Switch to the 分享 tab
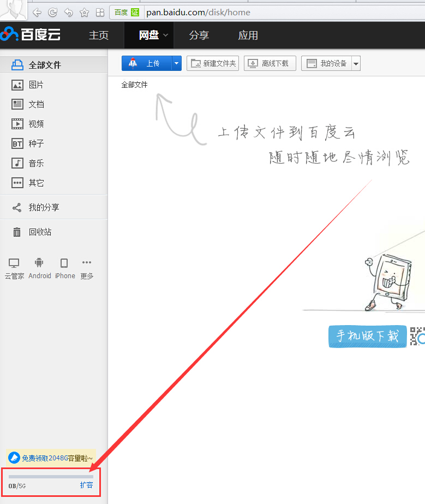 pyautogui.click(x=199, y=35)
